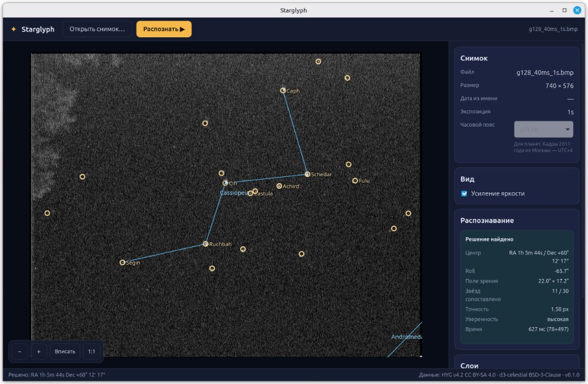This screenshot has width=588, height=384.
Task: Select the Ruchbah star marker
Action: tap(206, 244)
